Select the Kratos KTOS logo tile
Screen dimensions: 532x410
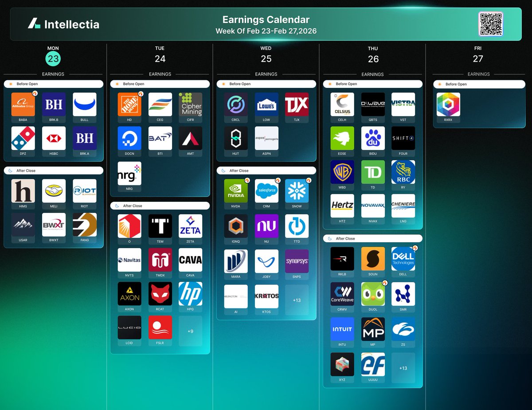pyautogui.click(x=266, y=296)
